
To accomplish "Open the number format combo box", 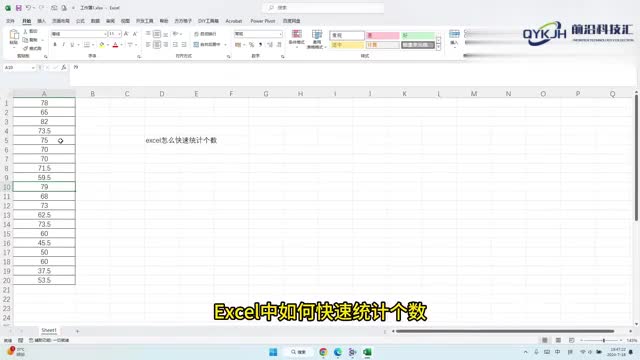I will (x=258, y=34).
